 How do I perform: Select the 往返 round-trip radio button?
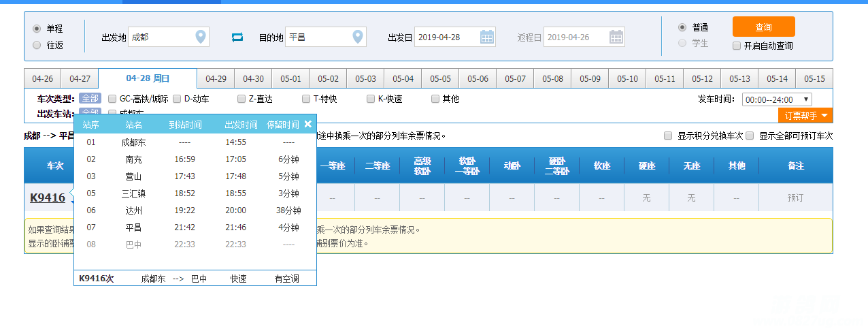point(37,45)
